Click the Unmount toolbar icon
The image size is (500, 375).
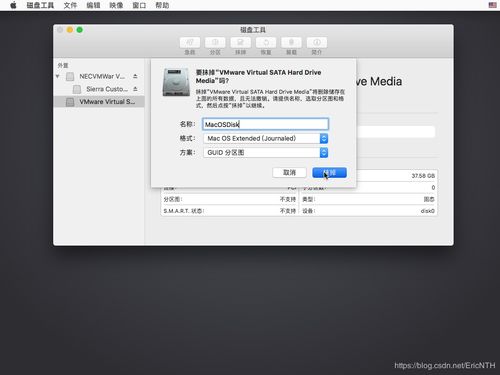(x=291, y=43)
